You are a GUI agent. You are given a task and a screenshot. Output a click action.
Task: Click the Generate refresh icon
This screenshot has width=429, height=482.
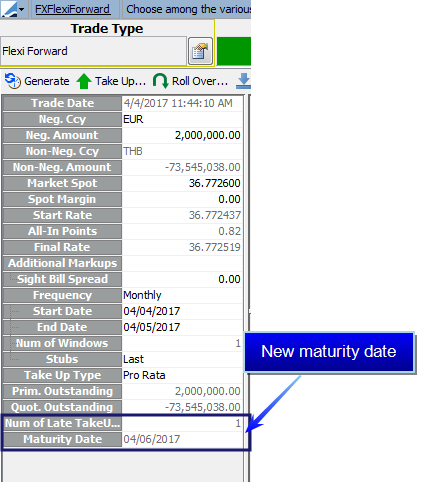tap(13, 81)
